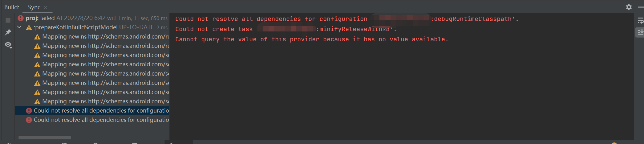Toggle soft-wrap in the build output
This screenshot has height=144, width=644.
click(640, 21)
